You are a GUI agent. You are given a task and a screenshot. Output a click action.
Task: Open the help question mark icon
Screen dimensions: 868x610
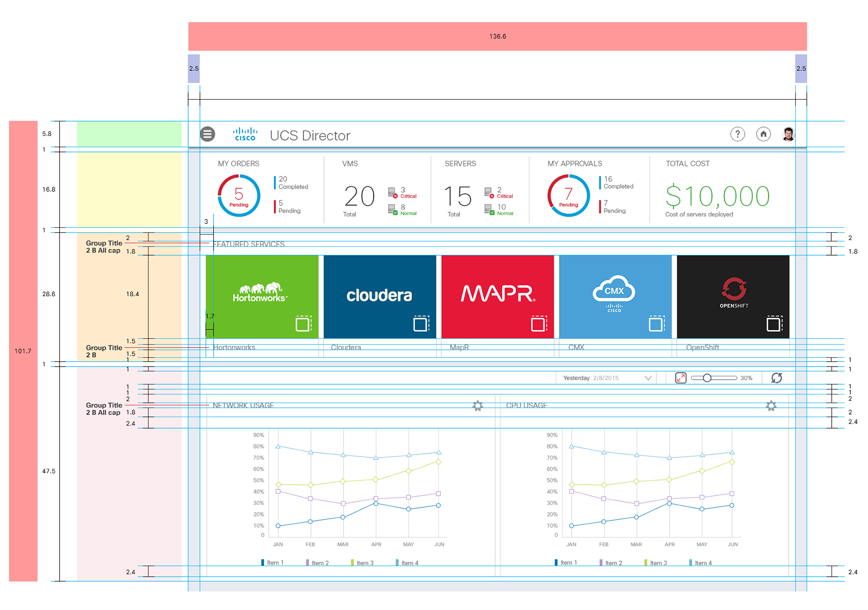tap(738, 134)
